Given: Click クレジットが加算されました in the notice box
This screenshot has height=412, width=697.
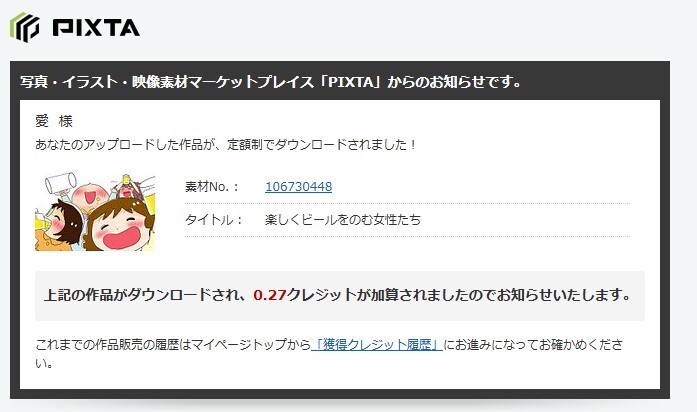Looking at the screenshot, I should tap(379, 295).
